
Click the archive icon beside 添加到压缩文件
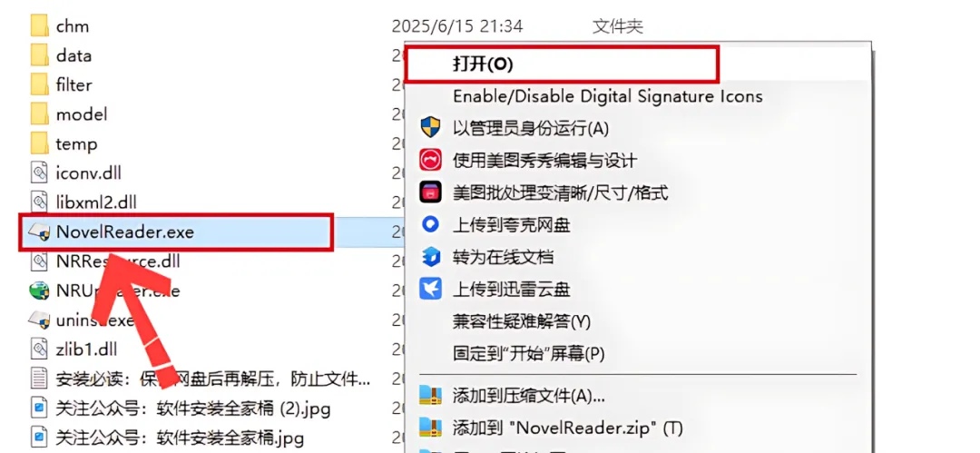coord(431,396)
